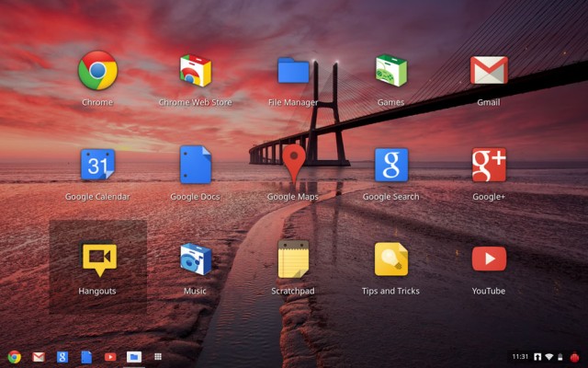
Task: Open Tips and Tricks app
Action: 390,260
